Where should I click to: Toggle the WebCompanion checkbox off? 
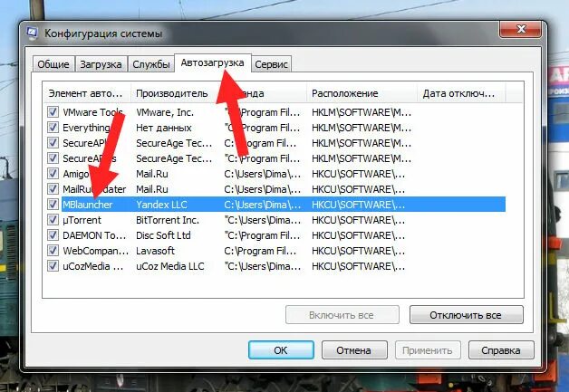pos(53,251)
